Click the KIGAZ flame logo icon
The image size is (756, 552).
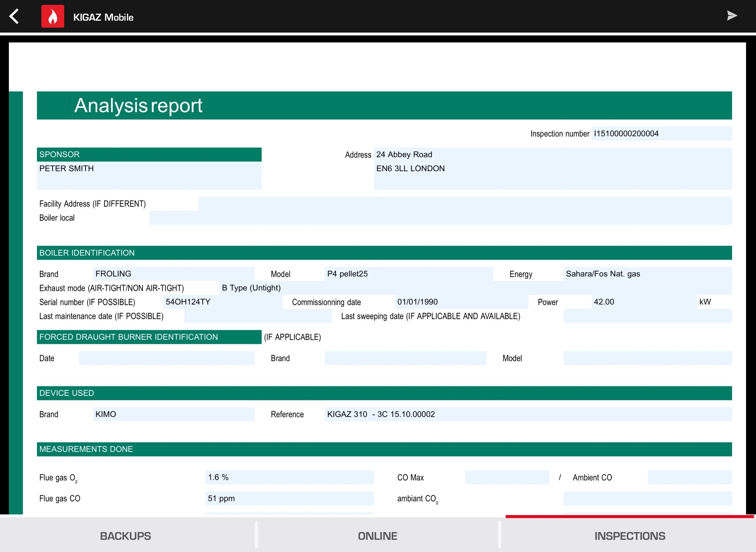(x=53, y=16)
